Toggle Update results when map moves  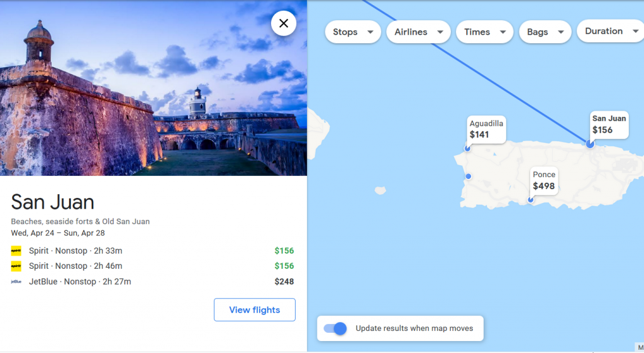click(x=335, y=329)
